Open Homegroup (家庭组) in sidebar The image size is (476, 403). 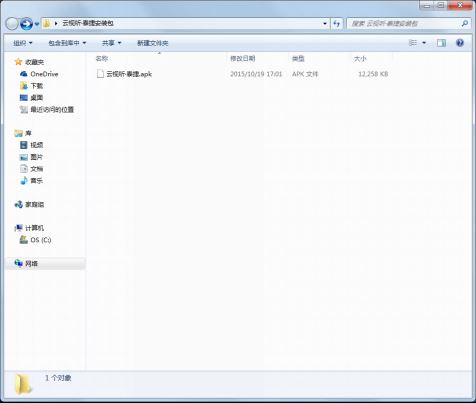35,204
